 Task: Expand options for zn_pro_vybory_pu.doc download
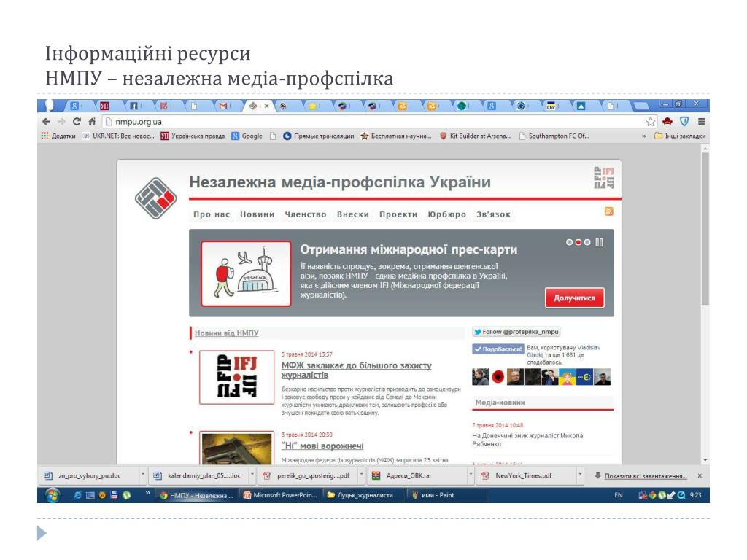[x=142, y=475]
